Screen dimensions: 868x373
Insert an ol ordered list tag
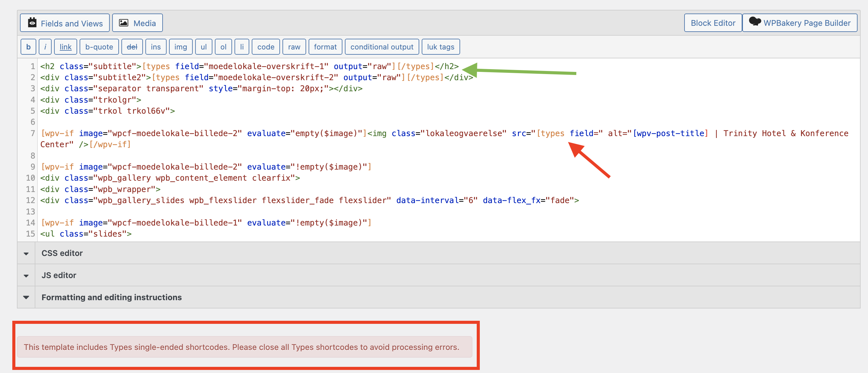223,47
